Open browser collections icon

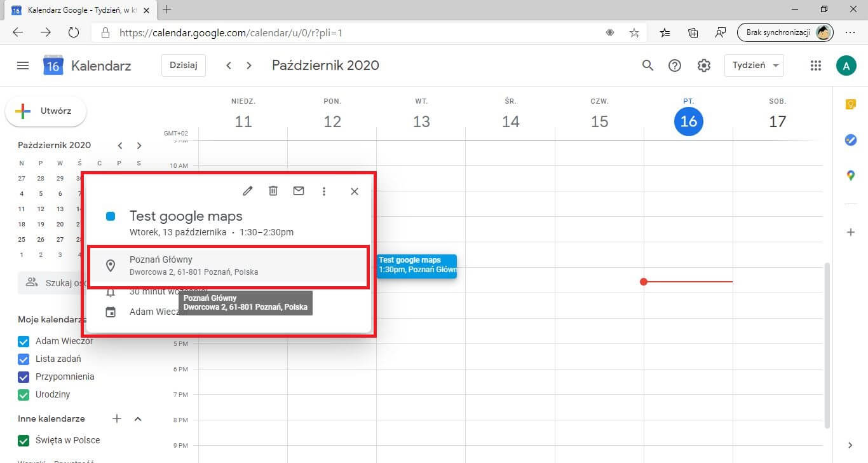[693, 32]
